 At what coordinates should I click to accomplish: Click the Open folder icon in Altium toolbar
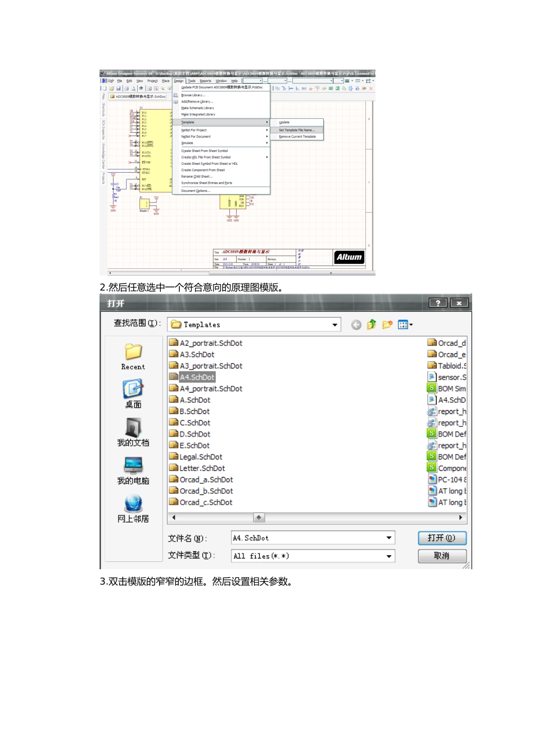(x=111, y=88)
